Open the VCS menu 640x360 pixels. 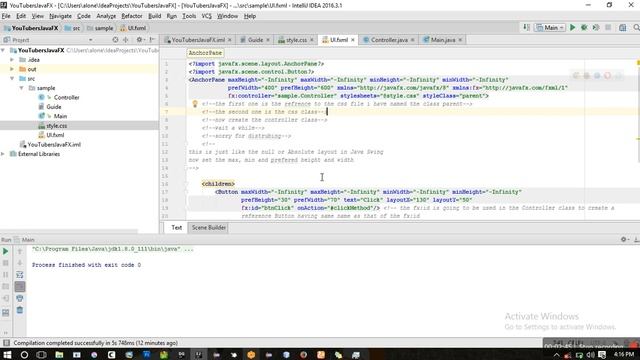pyautogui.click(x=207, y=16)
